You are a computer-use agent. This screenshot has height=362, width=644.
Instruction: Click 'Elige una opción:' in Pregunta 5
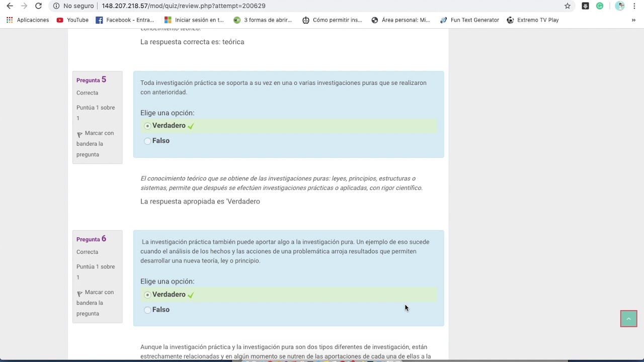click(x=167, y=113)
